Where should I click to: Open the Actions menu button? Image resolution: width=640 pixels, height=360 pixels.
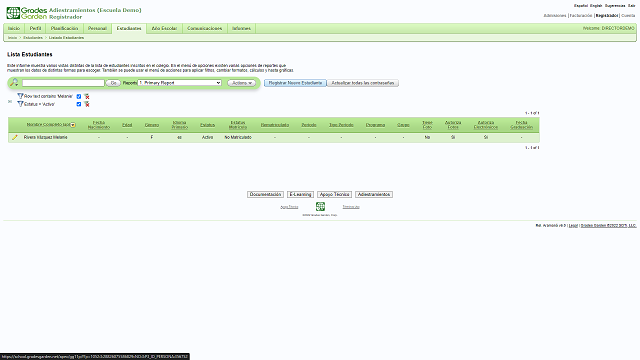click(x=241, y=83)
